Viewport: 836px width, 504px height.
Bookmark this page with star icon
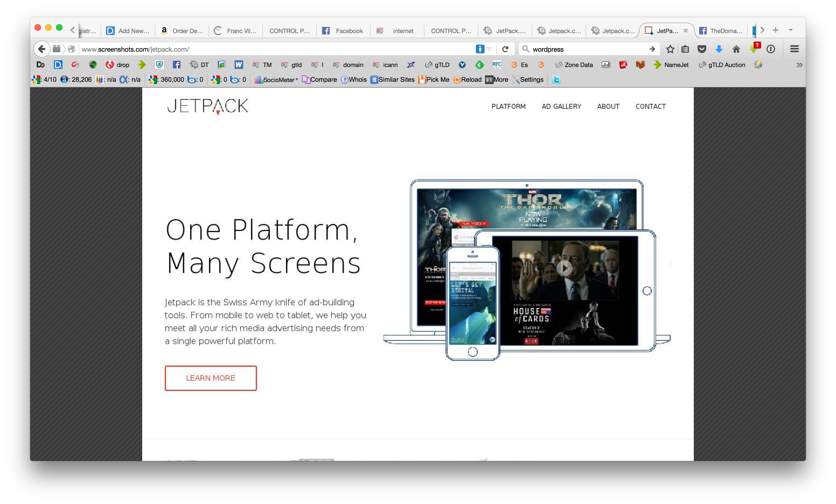[x=670, y=49]
